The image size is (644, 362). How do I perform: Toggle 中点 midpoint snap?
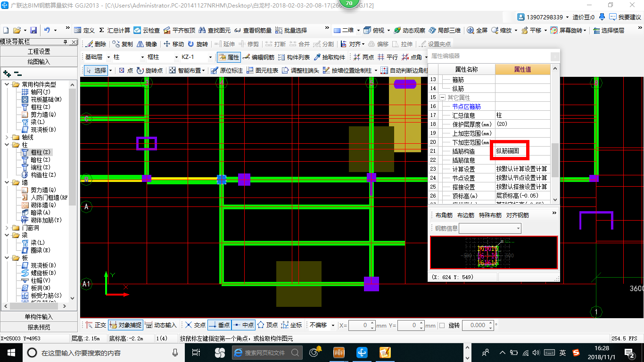(243, 325)
